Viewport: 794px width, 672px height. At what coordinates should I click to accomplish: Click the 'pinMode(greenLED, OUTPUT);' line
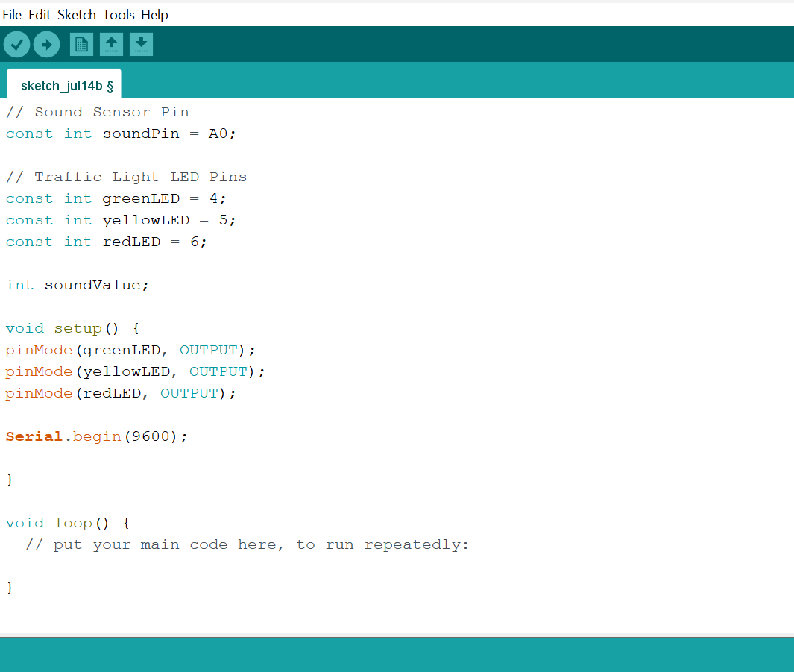tap(130, 350)
